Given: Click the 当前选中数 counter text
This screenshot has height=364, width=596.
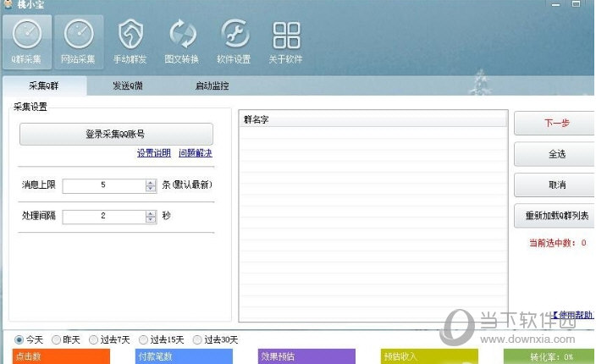Looking at the screenshot, I should [558, 243].
